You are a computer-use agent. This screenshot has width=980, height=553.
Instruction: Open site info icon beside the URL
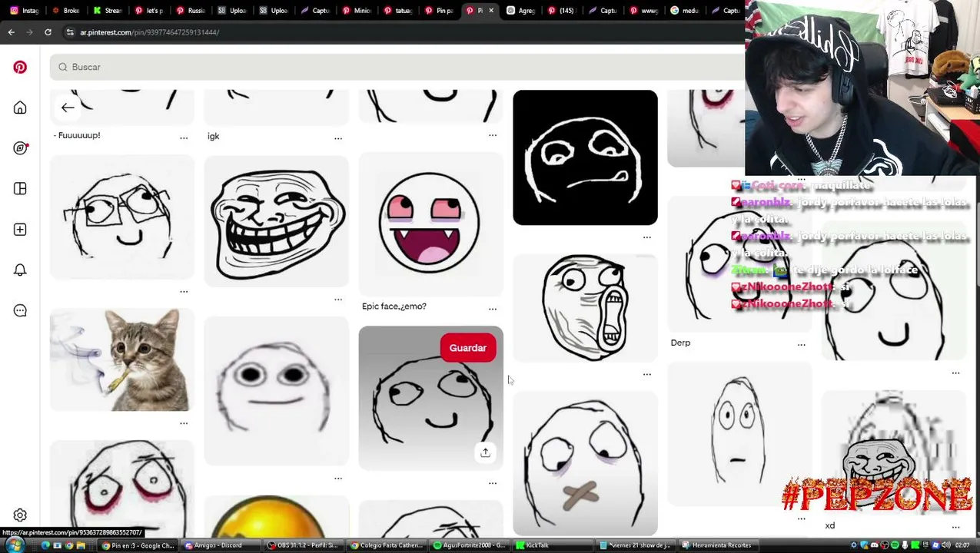tap(70, 32)
